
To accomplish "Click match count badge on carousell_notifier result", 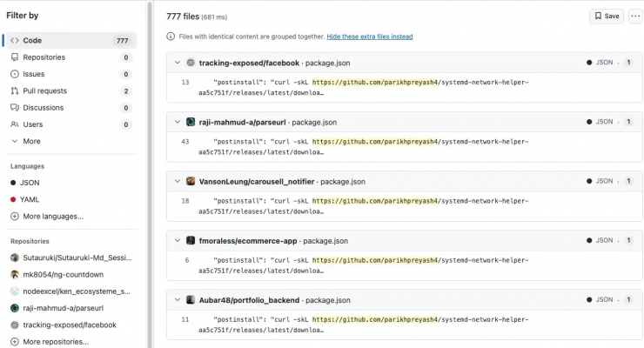I will point(628,181).
